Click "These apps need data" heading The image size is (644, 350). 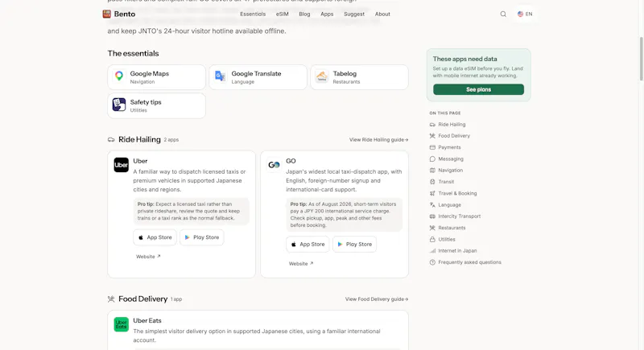464,59
